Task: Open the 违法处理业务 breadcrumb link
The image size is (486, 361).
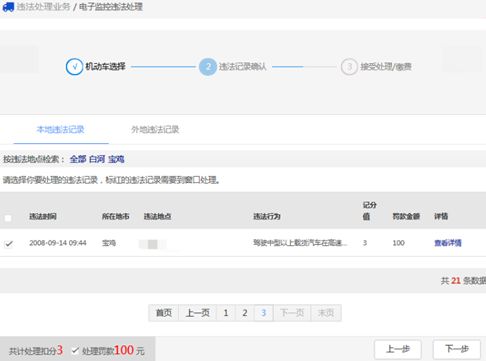Action: click(x=43, y=7)
